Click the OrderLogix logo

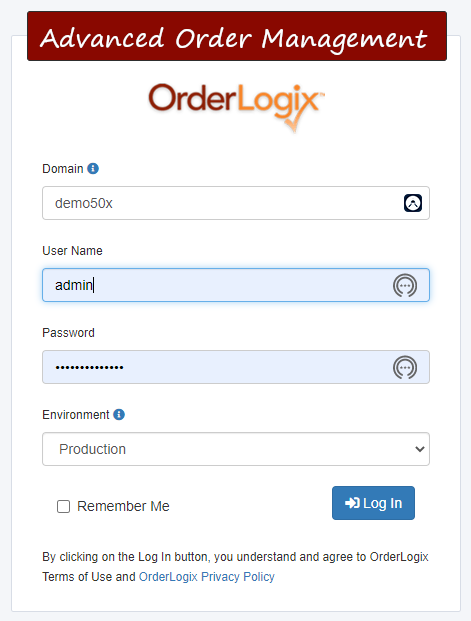pos(236,107)
